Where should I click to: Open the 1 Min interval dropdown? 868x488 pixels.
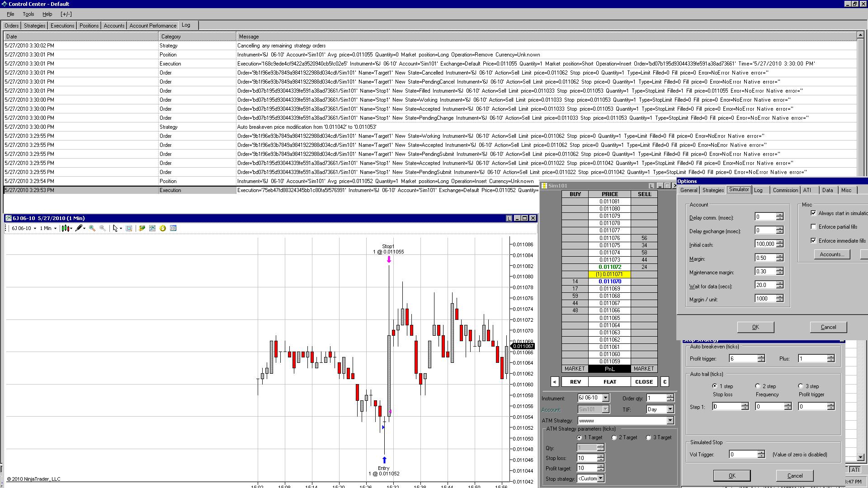click(48, 228)
